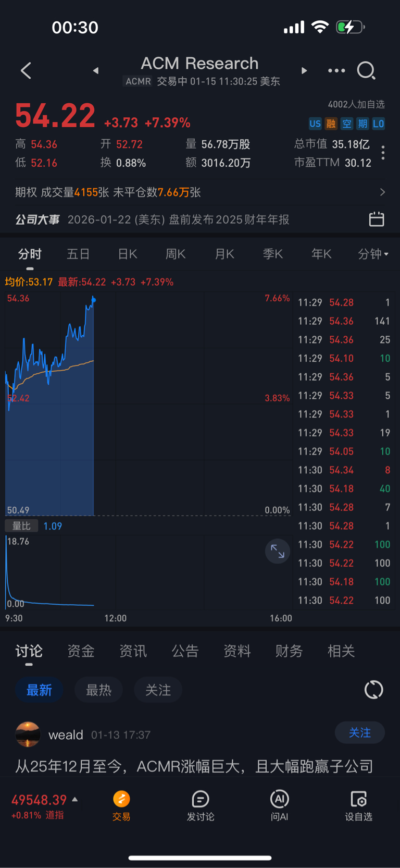The width and height of the screenshot is (400, 868).
Task: Open the Trade (交易) icon
Action: [121, 805]
